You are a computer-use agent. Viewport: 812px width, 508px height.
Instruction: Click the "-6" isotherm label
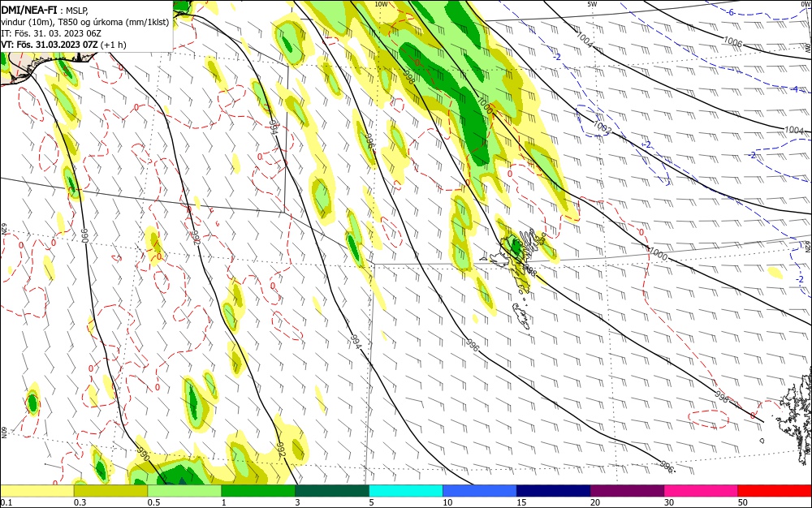coord(730,12)
